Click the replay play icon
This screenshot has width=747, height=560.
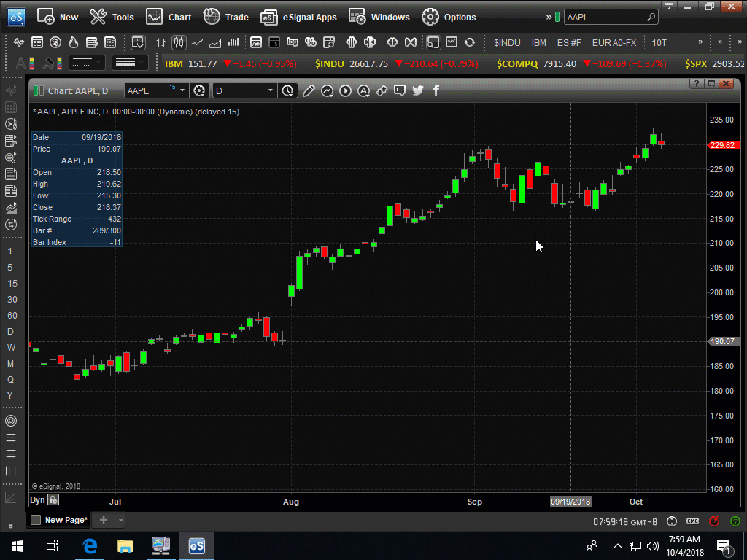345,90
